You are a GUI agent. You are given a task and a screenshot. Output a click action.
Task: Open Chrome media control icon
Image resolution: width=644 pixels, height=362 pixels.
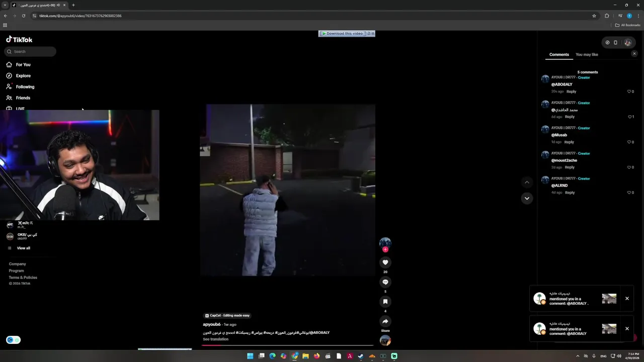620,16
